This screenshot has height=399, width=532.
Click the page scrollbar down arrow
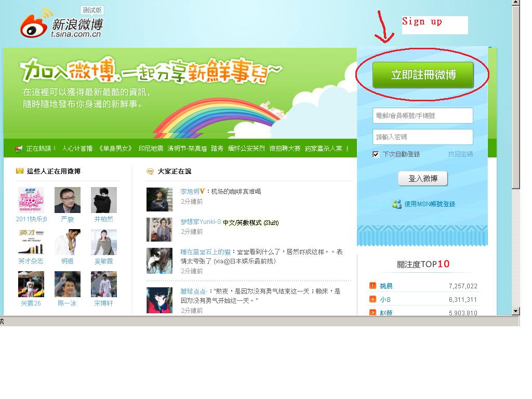coord(516,311)
